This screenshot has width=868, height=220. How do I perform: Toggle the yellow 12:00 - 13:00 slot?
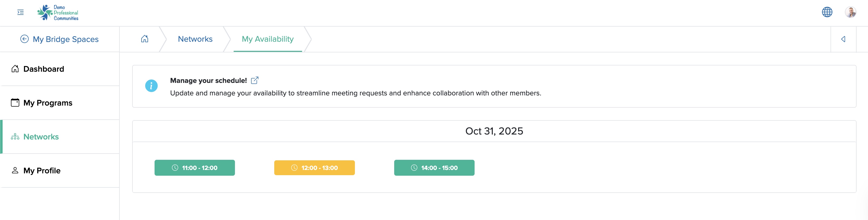314,168
